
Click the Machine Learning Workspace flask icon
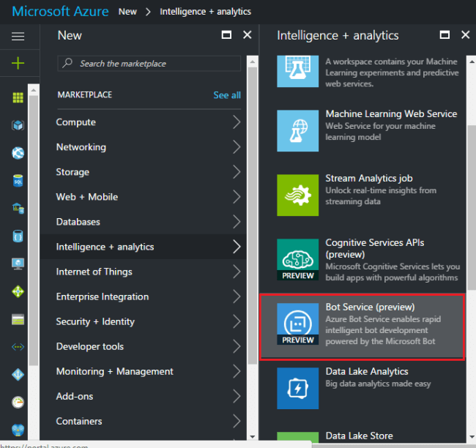click(297, 71)
